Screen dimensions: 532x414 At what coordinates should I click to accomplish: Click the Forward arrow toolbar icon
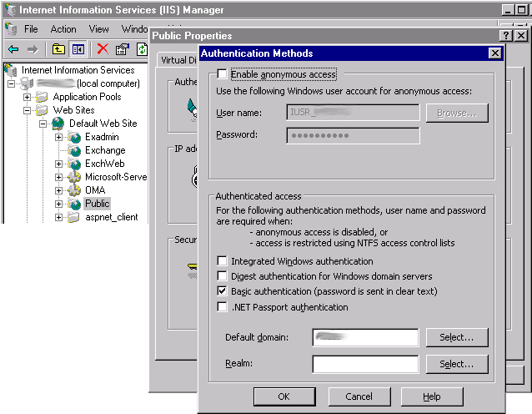[33, 49]
